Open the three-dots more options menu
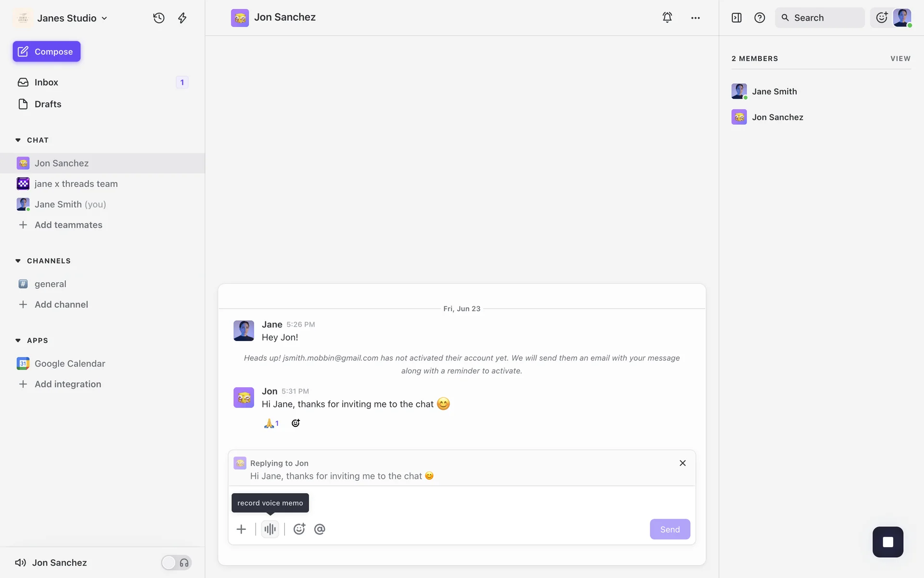Screen dimensions: 924x578 695,18
